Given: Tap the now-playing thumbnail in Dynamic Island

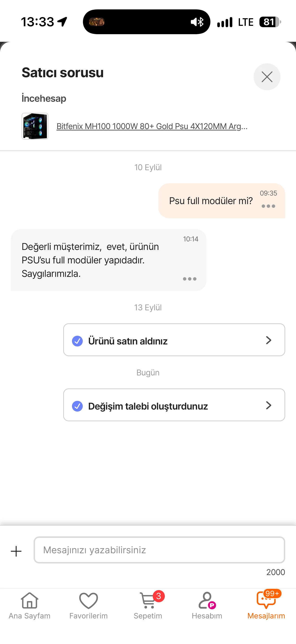Looking at the screenshot, I should pyautogui.click(x=97, y=22).
